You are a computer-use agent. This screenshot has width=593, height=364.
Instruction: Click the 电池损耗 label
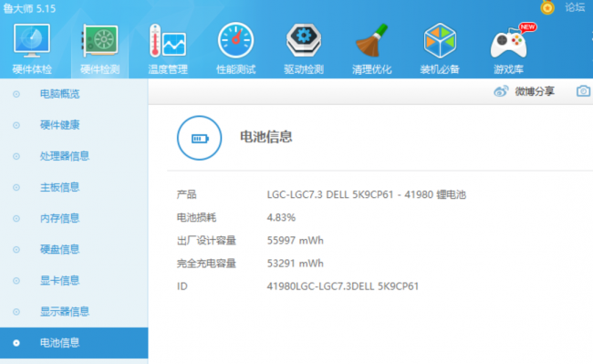196,218
